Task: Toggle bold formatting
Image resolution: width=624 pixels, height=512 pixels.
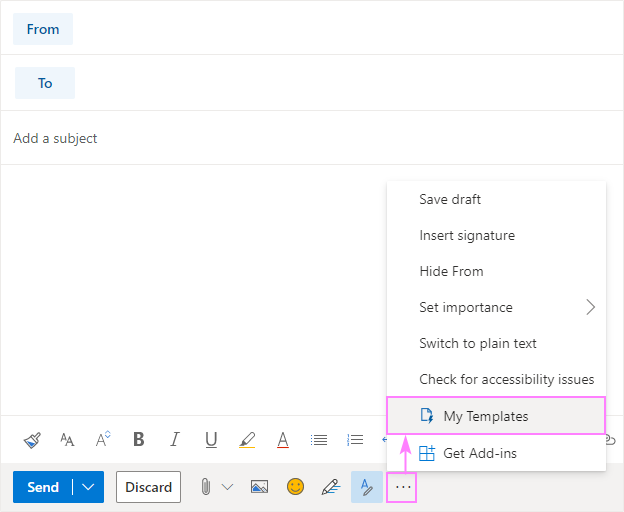Action: tap(139, 439)
